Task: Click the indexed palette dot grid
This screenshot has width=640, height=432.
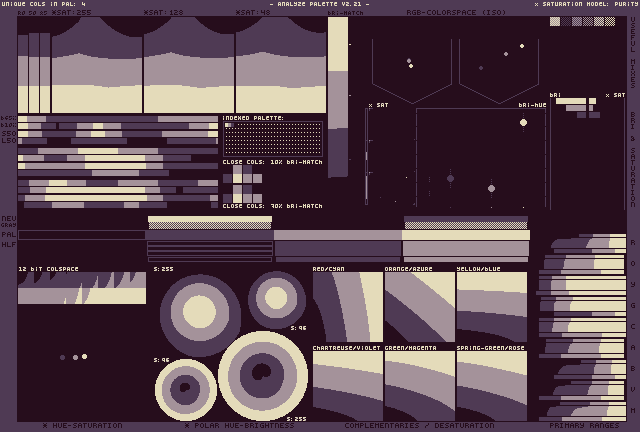Action: pos(273,139)
